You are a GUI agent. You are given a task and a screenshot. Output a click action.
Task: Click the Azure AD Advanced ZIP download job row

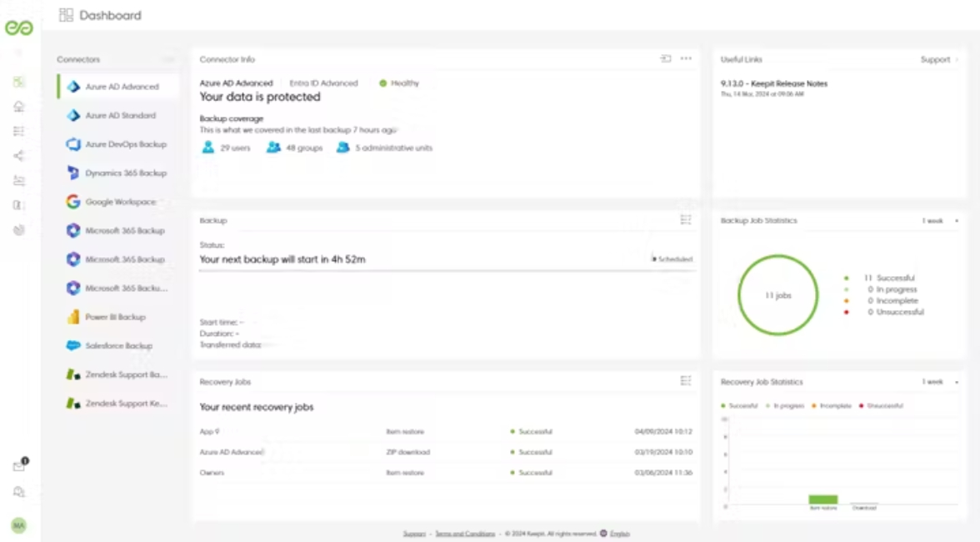tap(447, 452)
